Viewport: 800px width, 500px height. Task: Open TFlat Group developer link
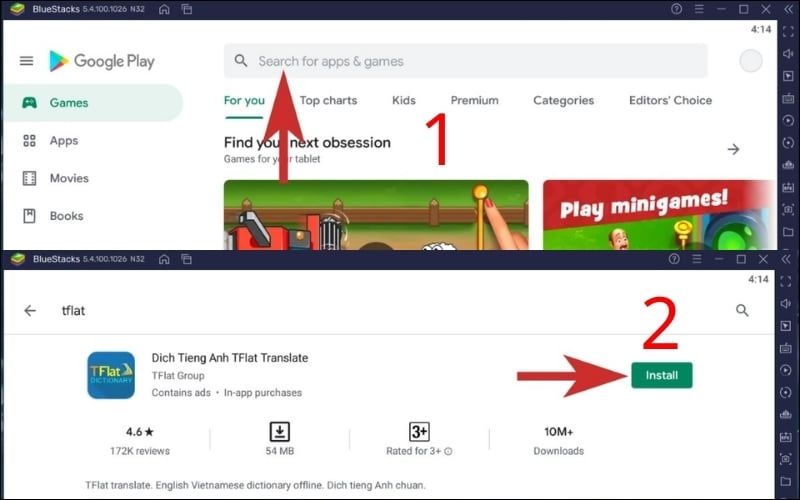pyautogui.click(x=178, y=376)
